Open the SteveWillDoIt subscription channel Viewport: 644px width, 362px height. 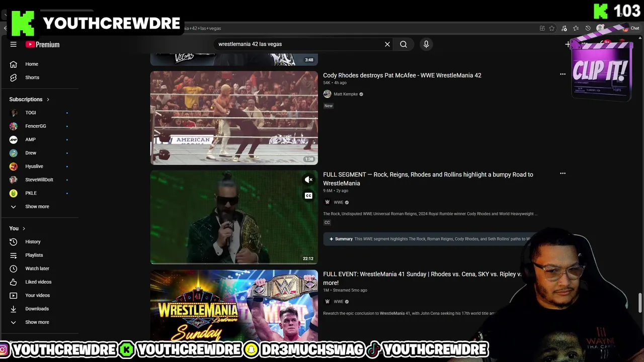pyautogui.click(x=39, y=179)
